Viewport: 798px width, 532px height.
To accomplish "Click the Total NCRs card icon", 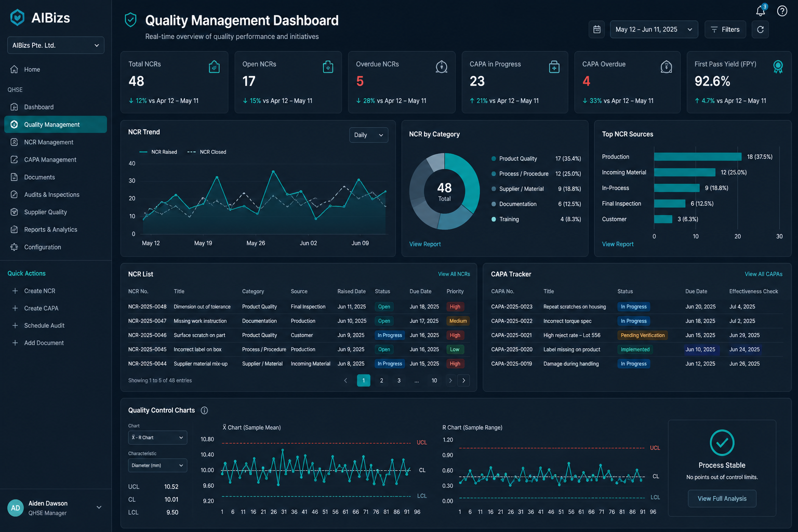I will [214, 66].
